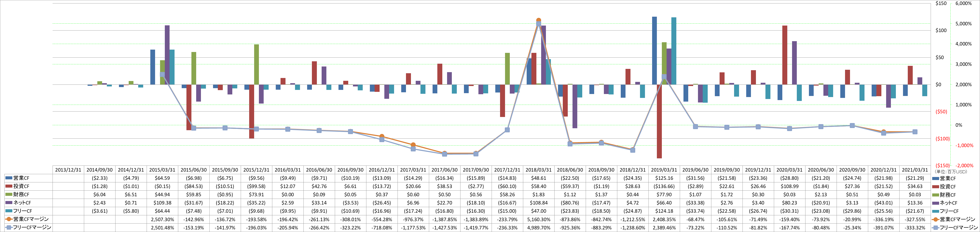The image size is (980, 232).
Task: Select the 2018/03/31 column header
Action: click(x=539, y=170)
